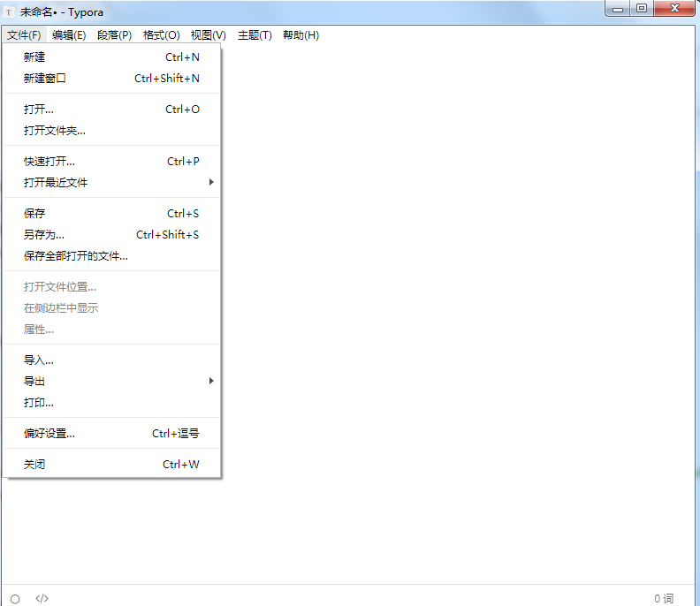This screenshot has width=700, height=606.
Task: Open the 帮助(H) menu
Action: [301, 34]
